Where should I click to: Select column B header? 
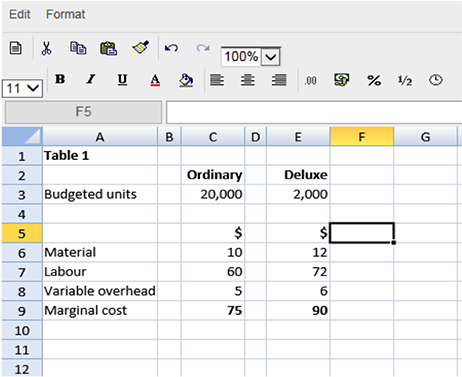click(x=169, y=137)
